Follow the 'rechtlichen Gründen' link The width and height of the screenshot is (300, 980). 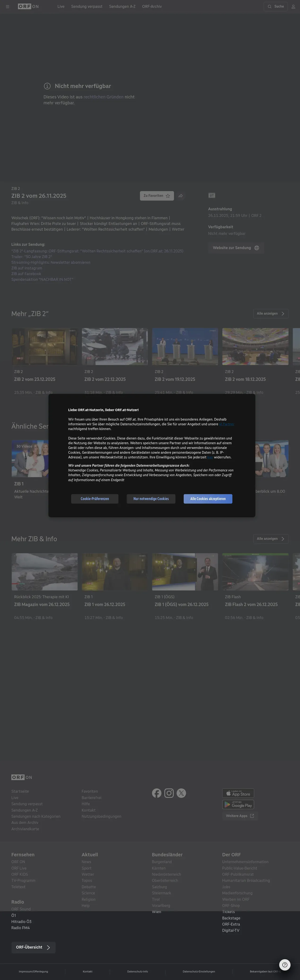click(x=103, y=97)
